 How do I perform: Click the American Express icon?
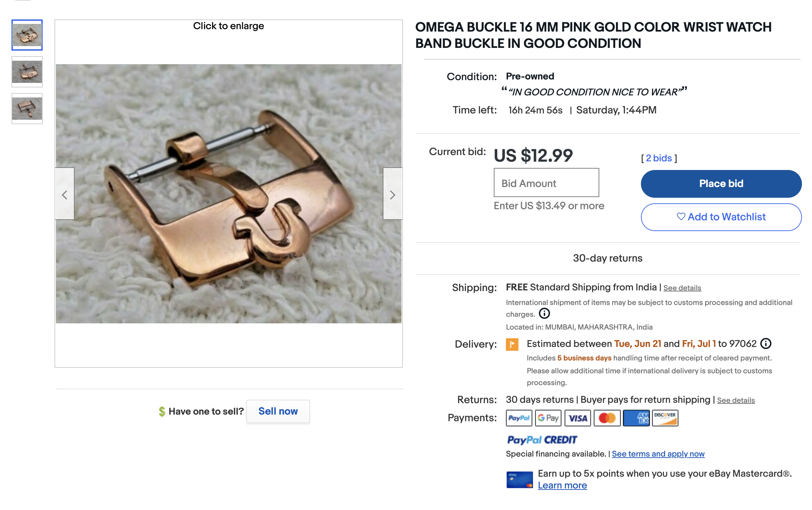(636, 418)
